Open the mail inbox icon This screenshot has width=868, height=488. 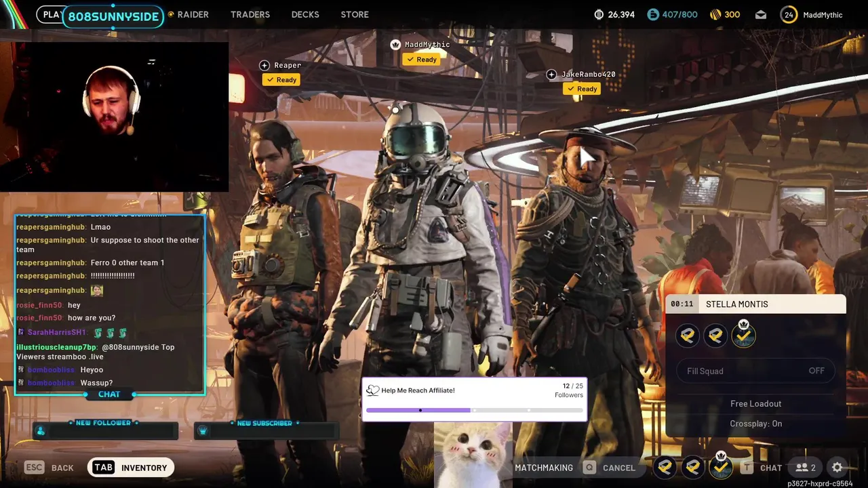761,14
